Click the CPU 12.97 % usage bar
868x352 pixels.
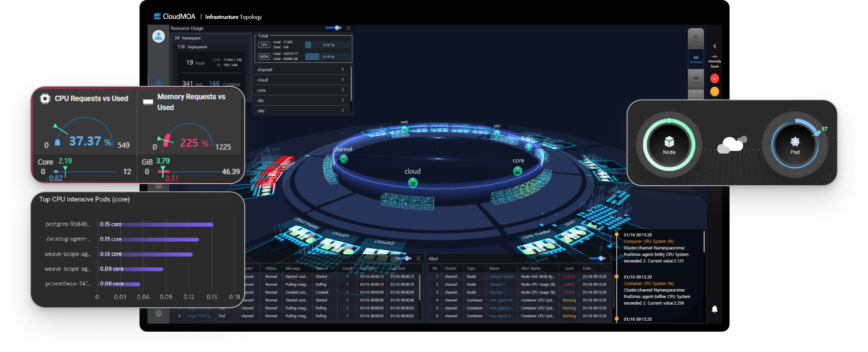[327, 45]
